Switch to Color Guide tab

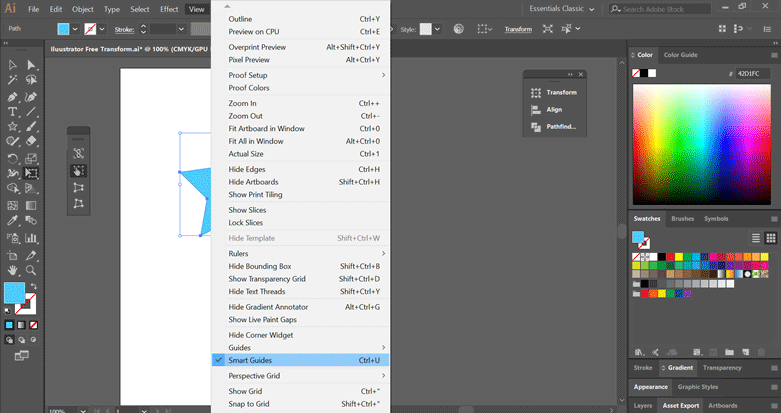tap(680, 55)
